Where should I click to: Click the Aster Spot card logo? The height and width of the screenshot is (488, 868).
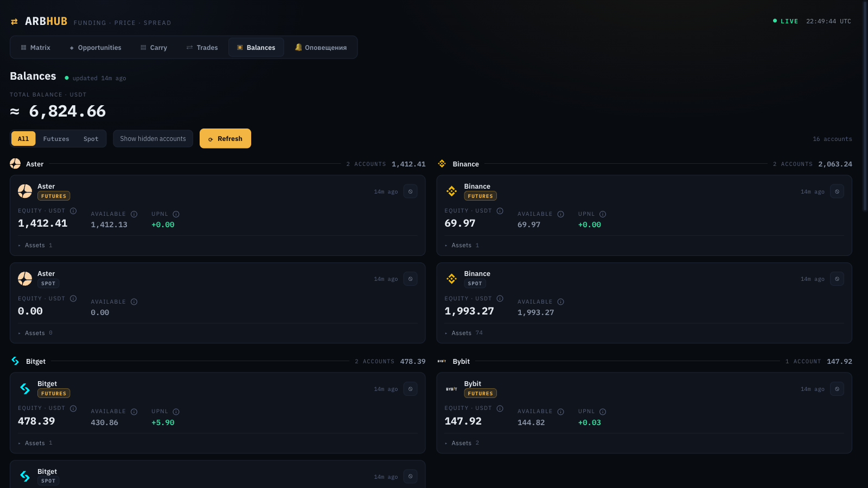pyautogui.click(x=25, y=279)
